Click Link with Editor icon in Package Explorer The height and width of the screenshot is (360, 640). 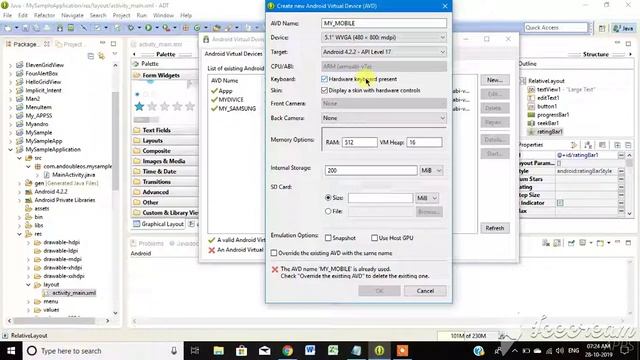pyautogui.click(x=101, y=56)
